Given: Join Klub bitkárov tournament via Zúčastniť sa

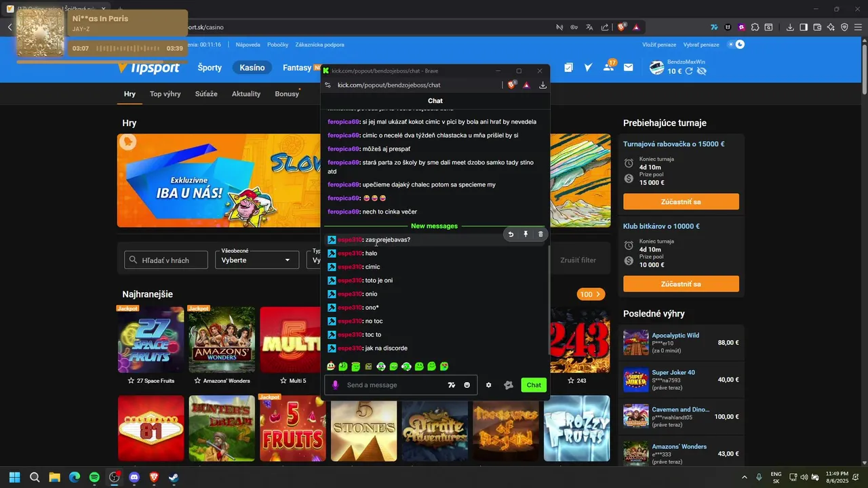Looking at the screenshot, I should (681, 284).
